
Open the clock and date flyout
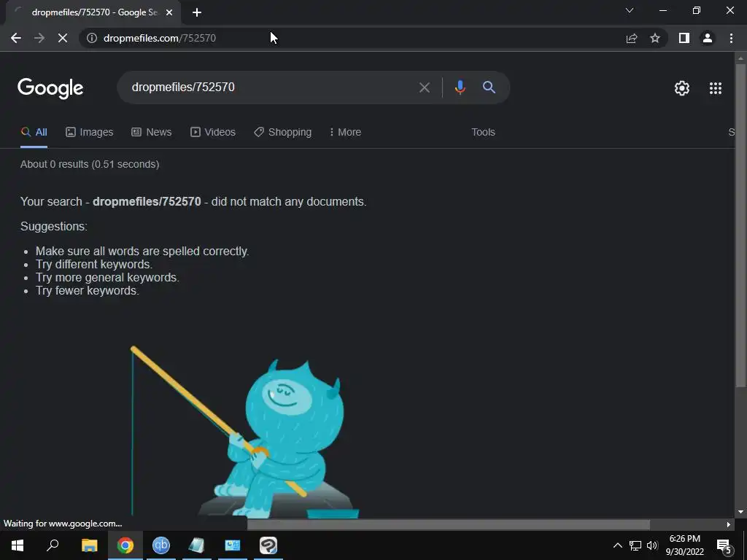(684, 545)
